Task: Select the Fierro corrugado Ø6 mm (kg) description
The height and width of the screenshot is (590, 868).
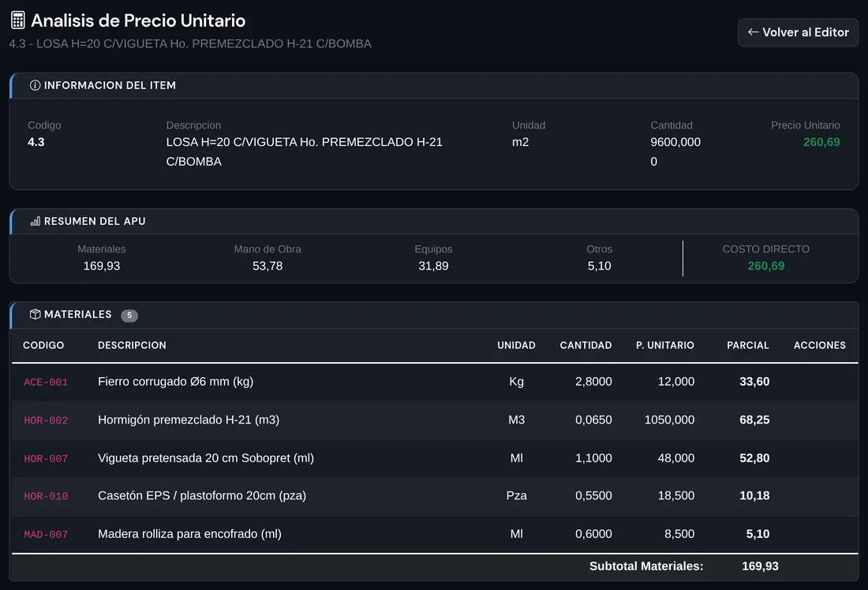Action: (175, 381)
